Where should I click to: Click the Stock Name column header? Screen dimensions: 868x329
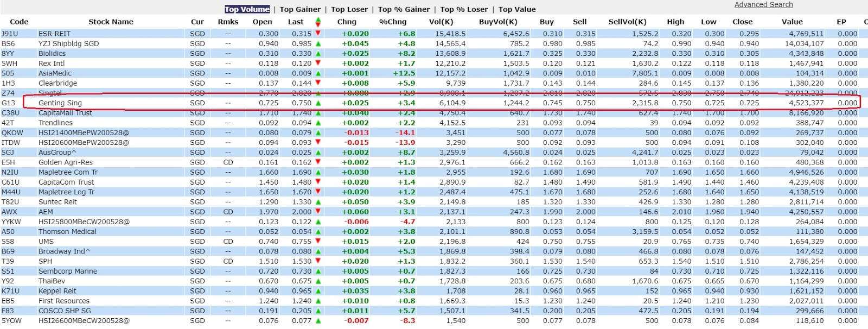click(x=111, y=22)
